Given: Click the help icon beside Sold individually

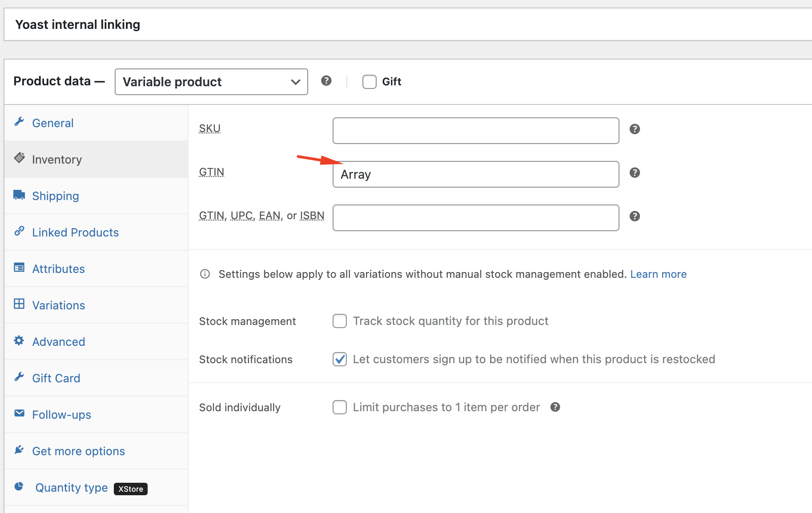Looking at the screenshot, I should [555, 407].
